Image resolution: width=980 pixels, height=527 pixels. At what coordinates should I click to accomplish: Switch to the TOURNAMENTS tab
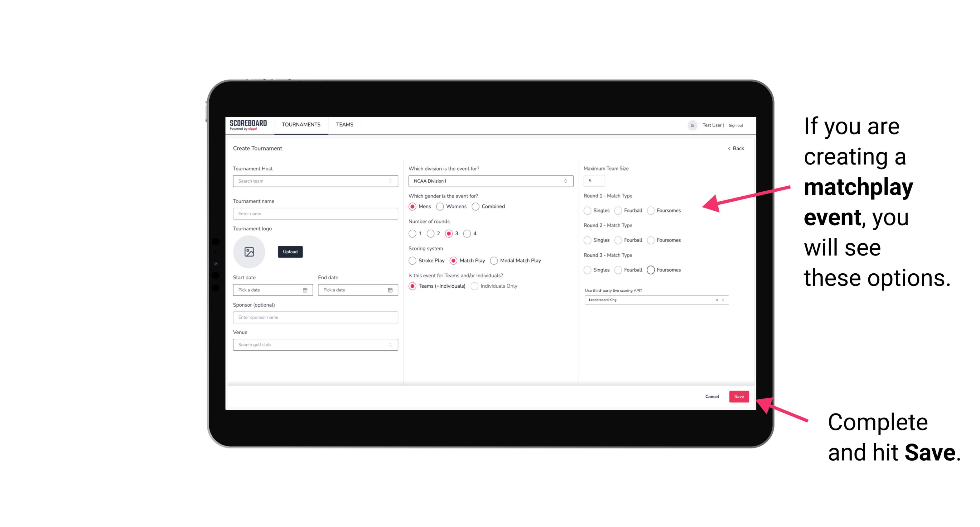tap(301, 125)
